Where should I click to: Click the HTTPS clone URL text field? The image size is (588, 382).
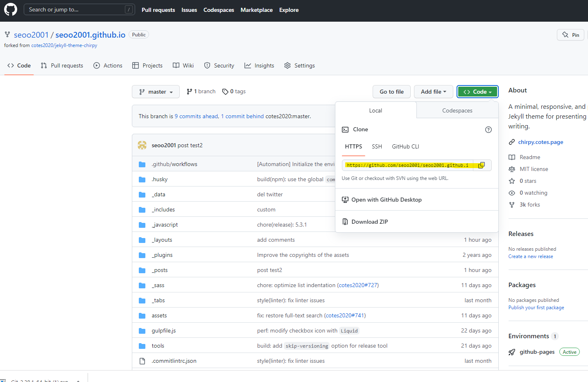407,165
